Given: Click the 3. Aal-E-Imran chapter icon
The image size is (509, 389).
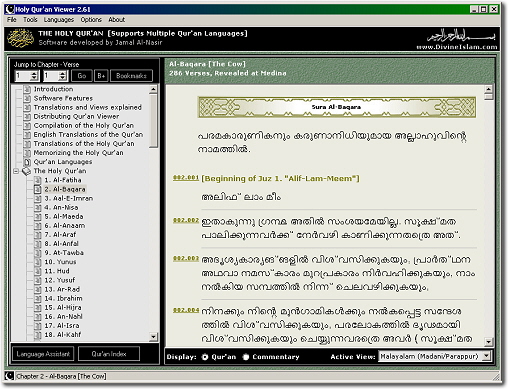Looking at the screenshot, I should coord(38,199).
